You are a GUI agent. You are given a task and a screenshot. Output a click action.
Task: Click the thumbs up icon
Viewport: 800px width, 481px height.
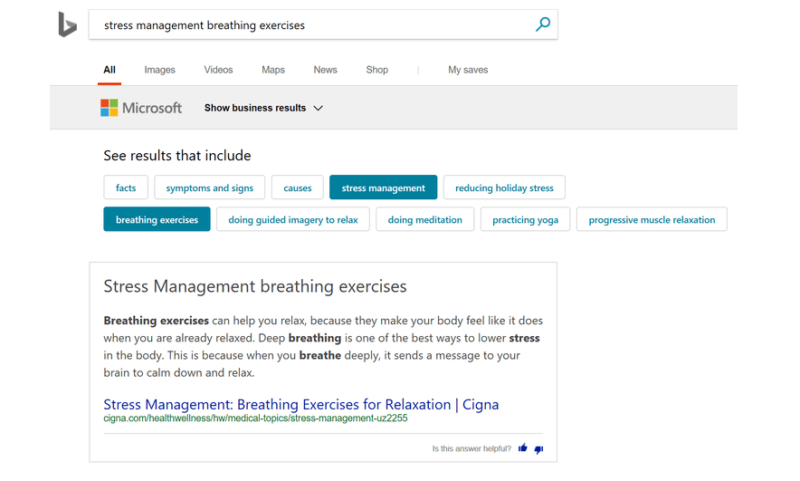[523, 449]
